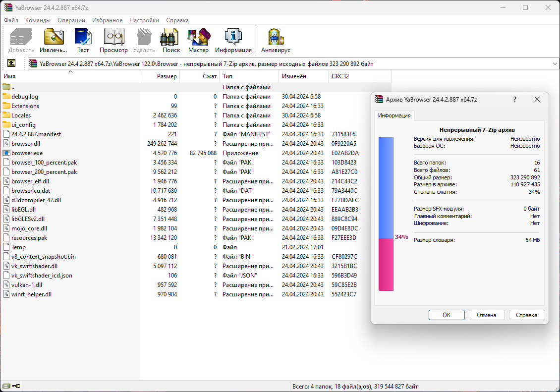Sort by Type (Тип) column header

coord(249,76)
